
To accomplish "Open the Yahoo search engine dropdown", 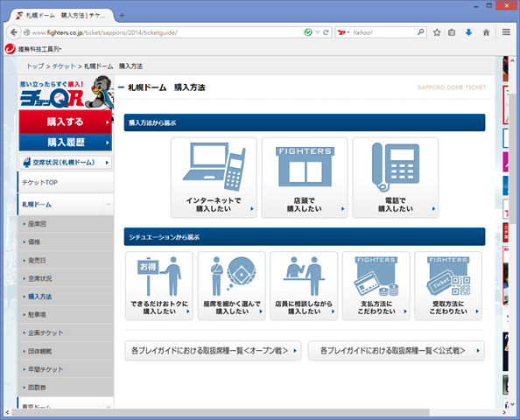I will 343,32.
